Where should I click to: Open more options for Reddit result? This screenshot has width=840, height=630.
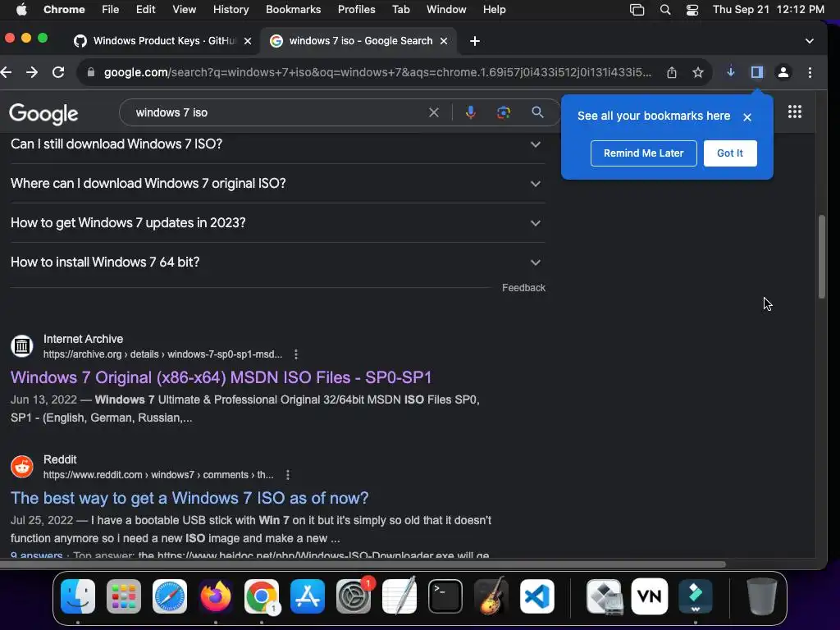coord(288,475)
